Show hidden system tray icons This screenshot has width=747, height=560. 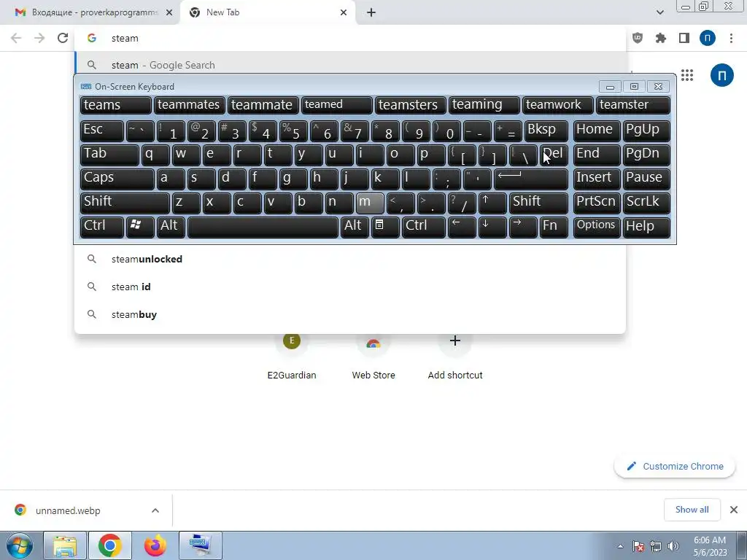pos(620,546)
